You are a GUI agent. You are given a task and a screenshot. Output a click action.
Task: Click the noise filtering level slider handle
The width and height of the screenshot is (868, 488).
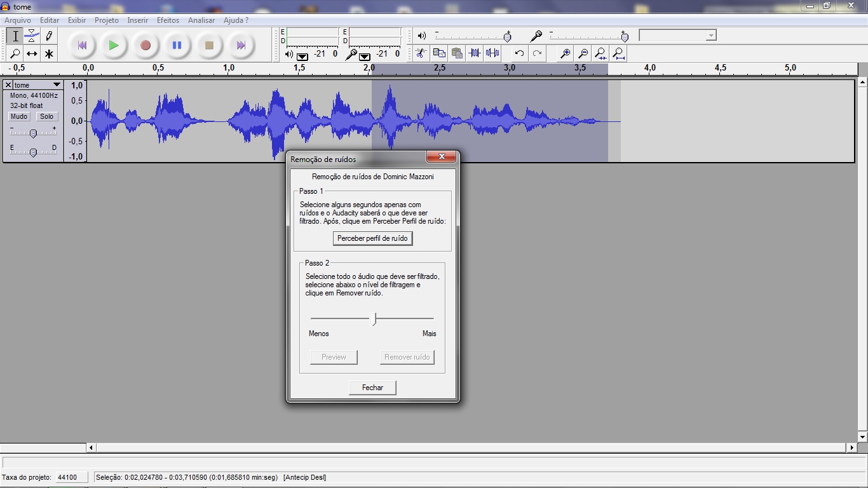click(374, 318)
